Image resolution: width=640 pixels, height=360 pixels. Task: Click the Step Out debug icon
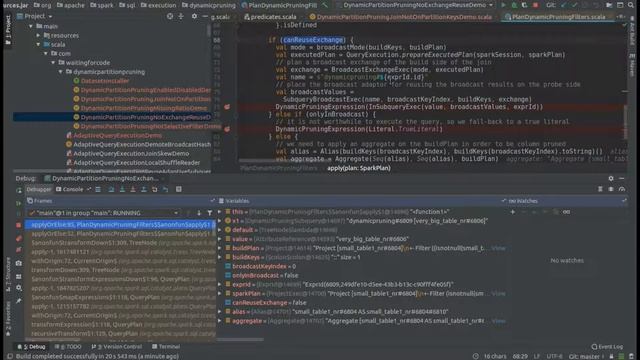(144, 189)
